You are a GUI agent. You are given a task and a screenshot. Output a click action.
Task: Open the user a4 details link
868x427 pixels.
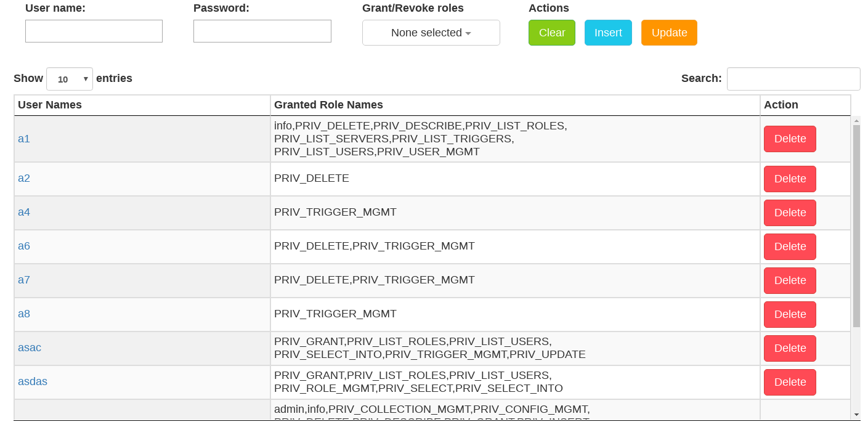23,212
